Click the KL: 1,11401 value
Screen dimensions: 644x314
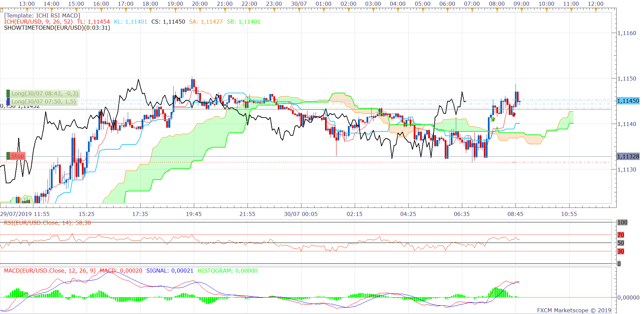(x=130, y=22)
